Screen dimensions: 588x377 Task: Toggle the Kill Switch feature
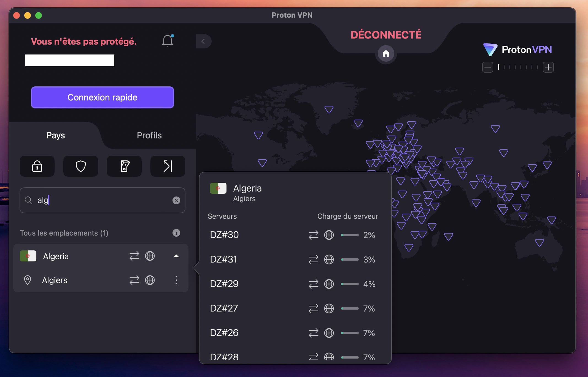click(124, 166)
